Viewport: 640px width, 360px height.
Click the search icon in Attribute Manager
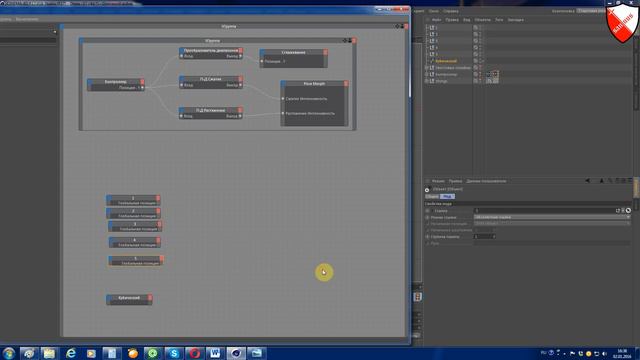(x=610, y=180)
